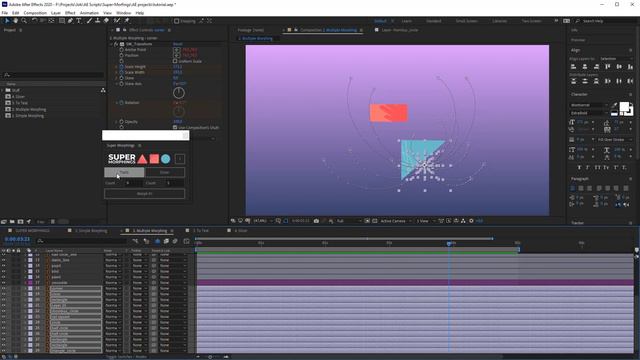Expand the Skew Axis property
The image size is (640, 360).
click(x=116, y=84)
